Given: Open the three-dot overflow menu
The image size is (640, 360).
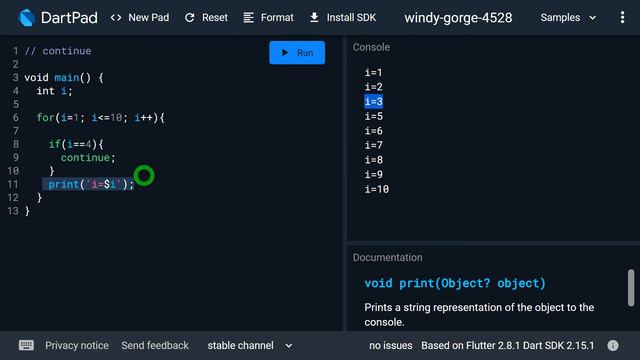Looking at the screenshot, I should point(622,17).
